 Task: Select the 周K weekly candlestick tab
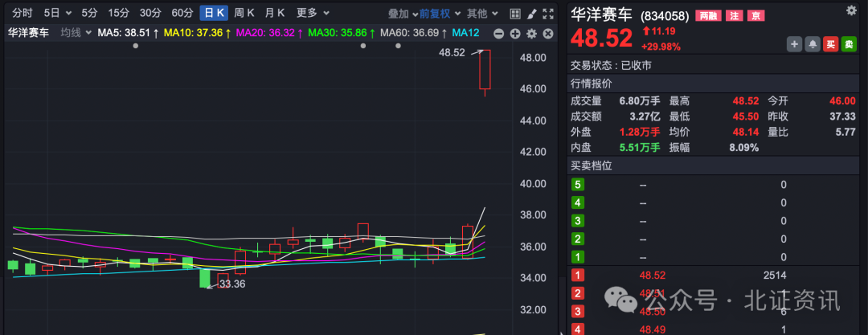click(x=244, y=13)
